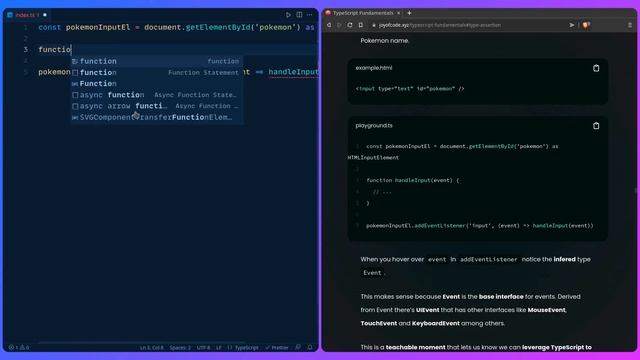Screen dimensions: 640x360
Task: Click inline code 'addEventListener' in article
Action: point(489,260)
